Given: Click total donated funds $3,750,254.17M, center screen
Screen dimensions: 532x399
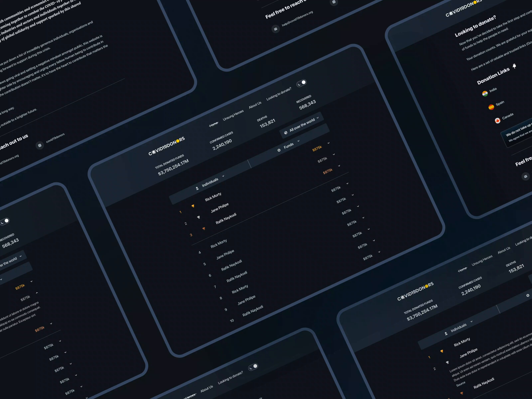Looking at the screenshot, I should point(173,167).
